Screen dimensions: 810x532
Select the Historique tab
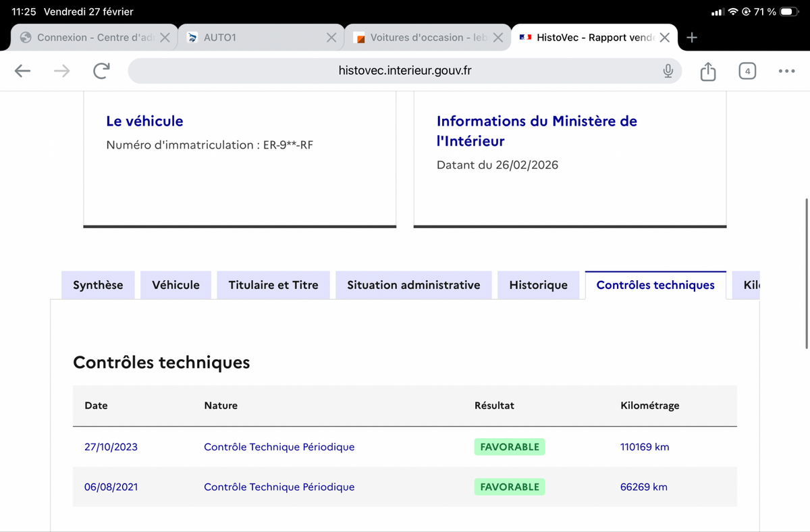point(538,285)
